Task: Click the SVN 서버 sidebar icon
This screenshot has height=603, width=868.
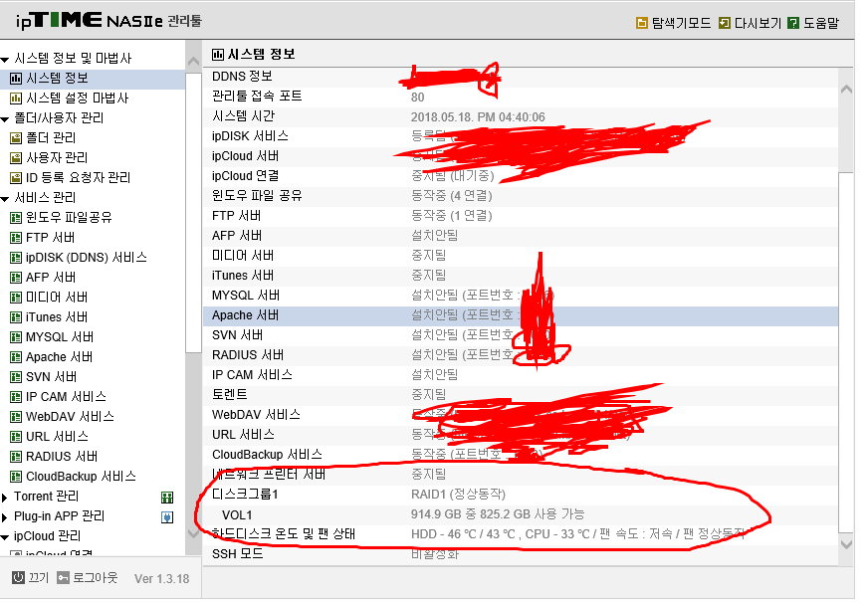Action: click(16, 377)
